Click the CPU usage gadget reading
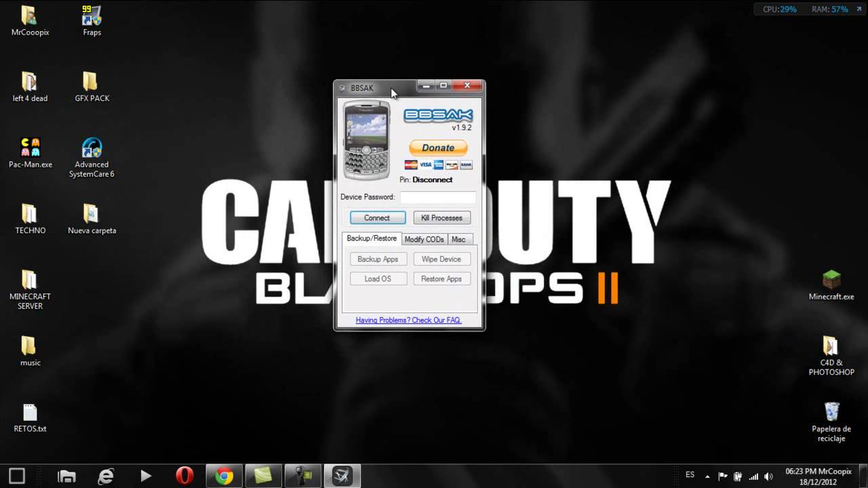This screenshot has height=488, width=868. (779, 9)
